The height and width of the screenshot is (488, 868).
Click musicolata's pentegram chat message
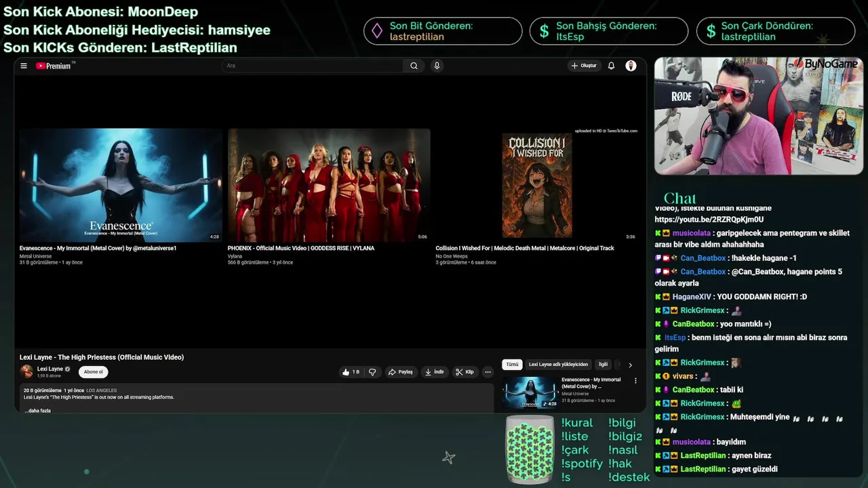pos(753,239)
